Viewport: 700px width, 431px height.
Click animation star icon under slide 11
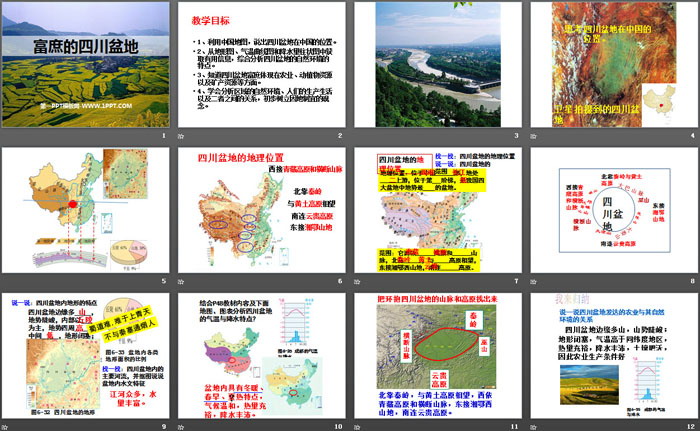[357, 427]
